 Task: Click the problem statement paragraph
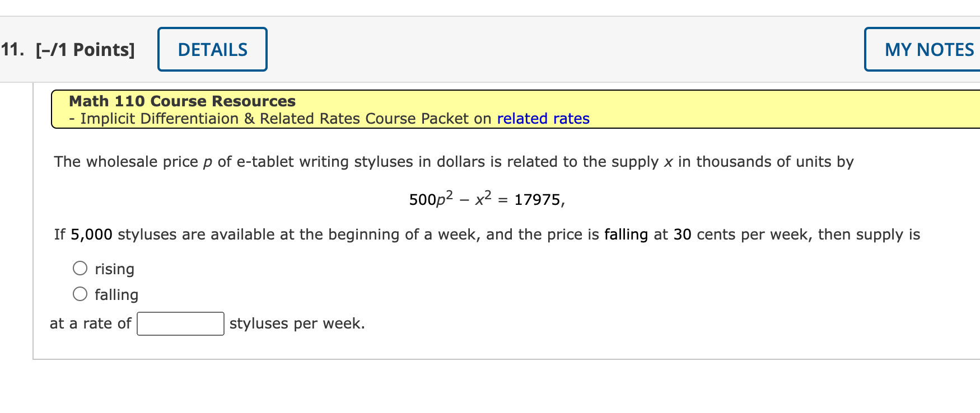452,162
